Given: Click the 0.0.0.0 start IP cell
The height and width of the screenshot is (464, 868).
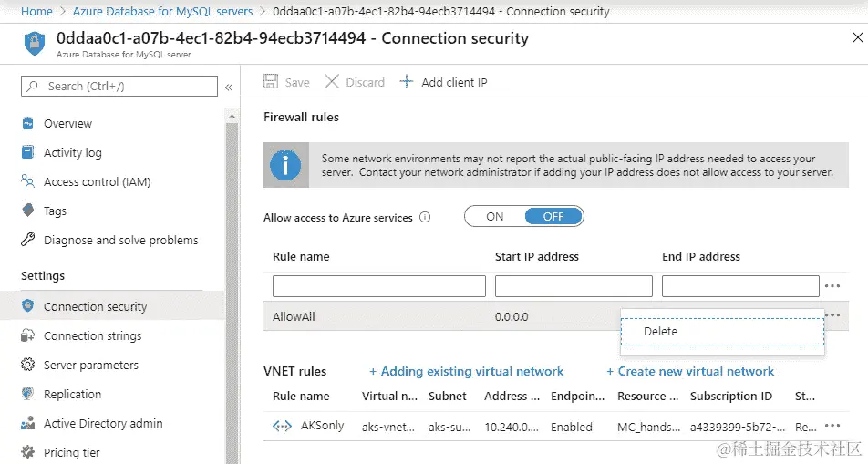Looking at the screenshot, I should click(x=511, y=316).
